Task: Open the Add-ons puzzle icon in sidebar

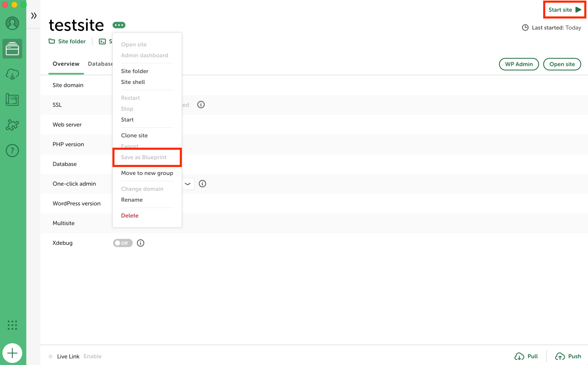Action: pos(12,125)
